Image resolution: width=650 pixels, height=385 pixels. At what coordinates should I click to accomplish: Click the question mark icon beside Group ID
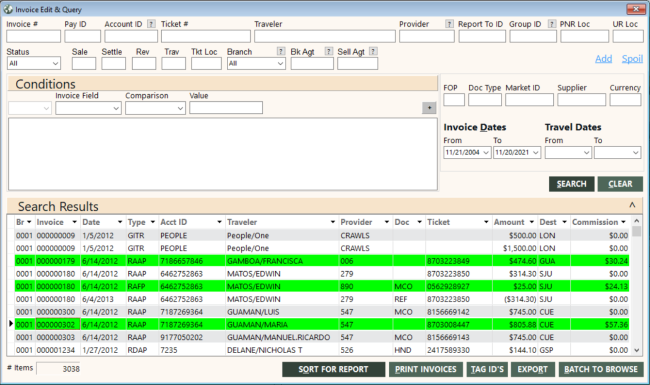[552, 24]
